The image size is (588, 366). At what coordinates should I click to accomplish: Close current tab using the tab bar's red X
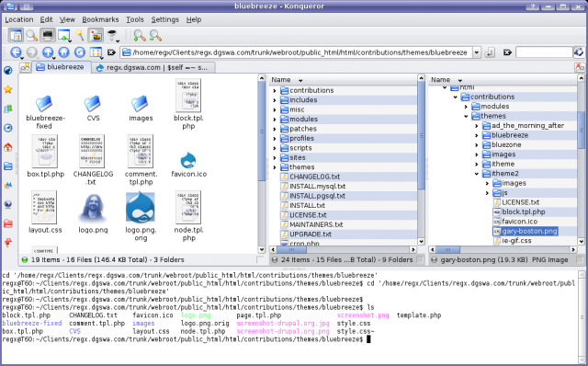[x=580, y=67]
